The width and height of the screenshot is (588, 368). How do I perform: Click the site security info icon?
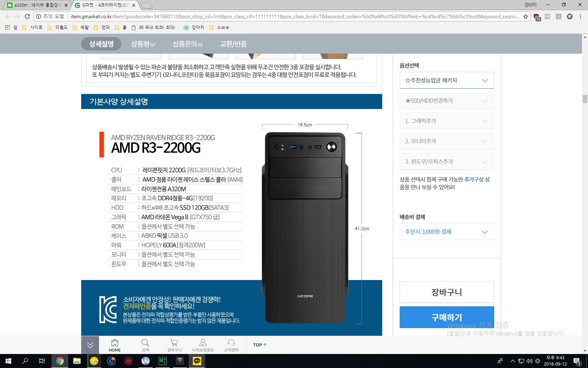click(38, 16)
